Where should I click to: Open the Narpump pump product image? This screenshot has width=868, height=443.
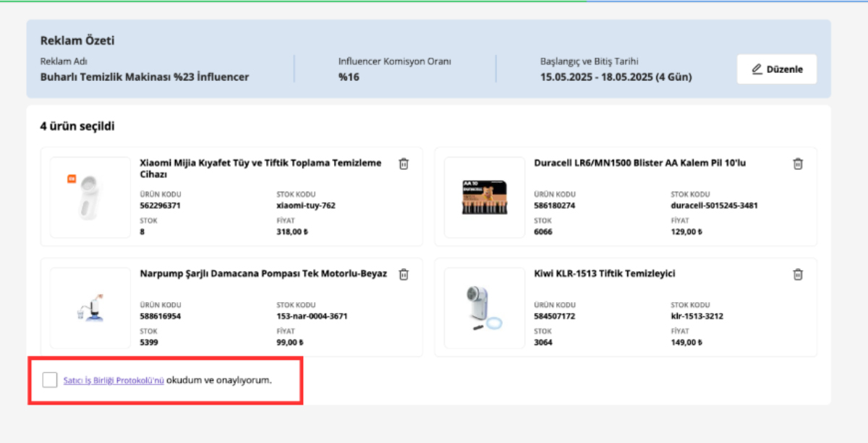(x=90, y=308)
